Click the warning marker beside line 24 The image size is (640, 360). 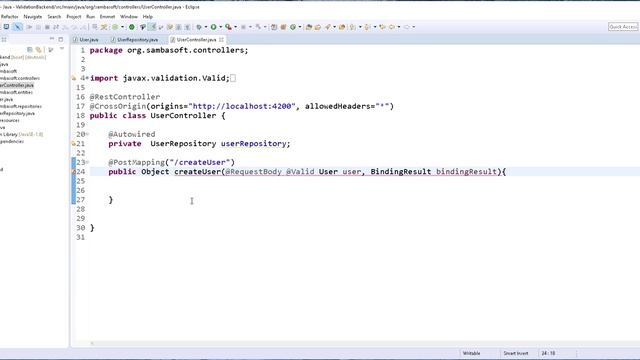point(74,172)
